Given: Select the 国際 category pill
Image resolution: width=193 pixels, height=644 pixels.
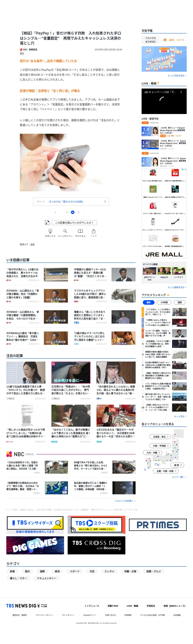Looking at the screenshot, I should (42, 571).
